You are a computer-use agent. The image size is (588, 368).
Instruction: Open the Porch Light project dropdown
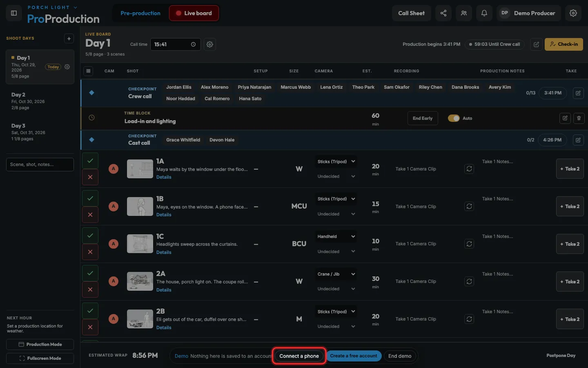coord(52,7)
